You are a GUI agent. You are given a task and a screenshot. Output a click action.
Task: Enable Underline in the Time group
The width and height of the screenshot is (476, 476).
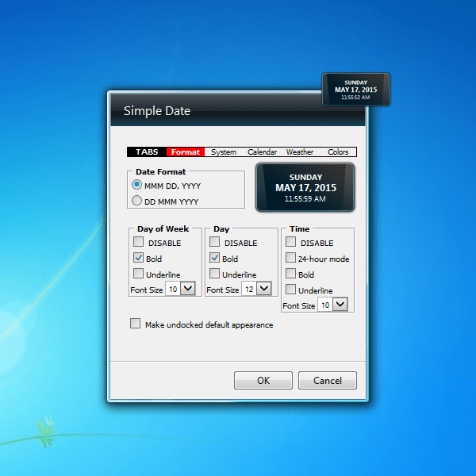pyautogui.click(x=291, y=290)
